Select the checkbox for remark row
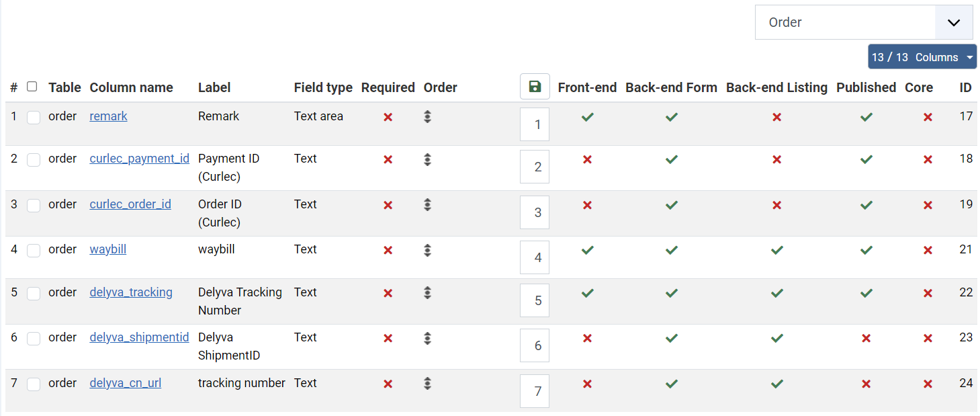Image resolution: width=980 pixels, height=416 pixels. pyautogui.click(x=34, y=118)
